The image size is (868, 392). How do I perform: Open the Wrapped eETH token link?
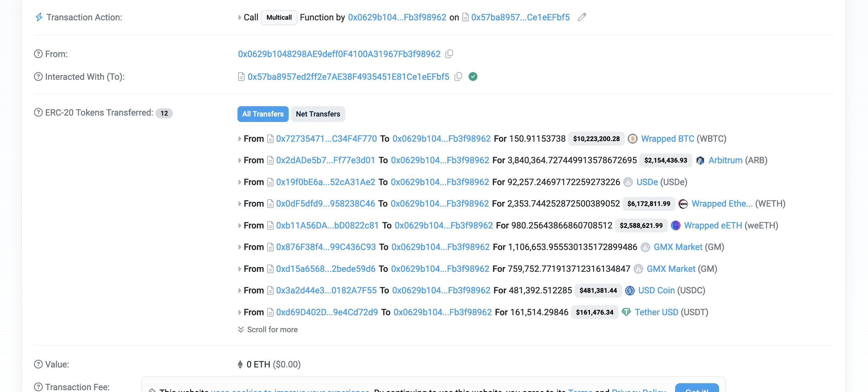pos(713,225)
